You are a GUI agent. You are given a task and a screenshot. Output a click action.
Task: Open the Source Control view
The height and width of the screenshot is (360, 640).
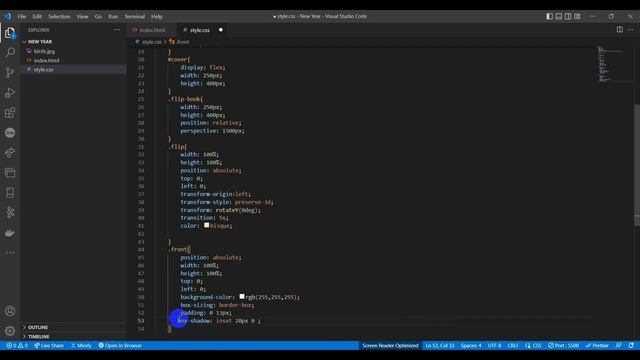pos(10,72)
